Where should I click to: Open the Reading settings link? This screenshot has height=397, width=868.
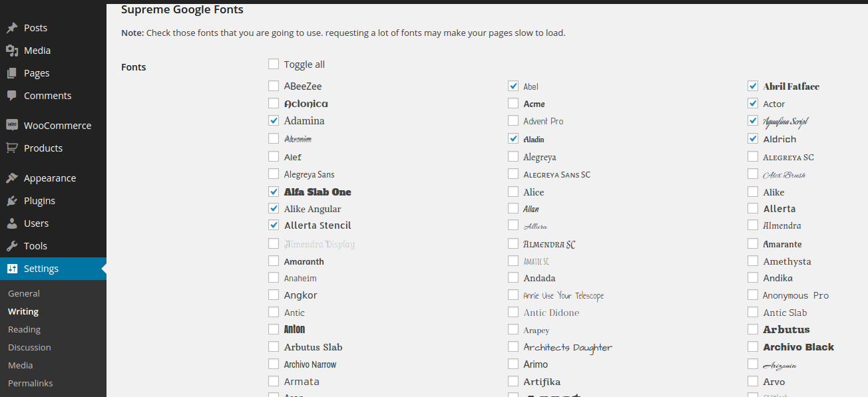click(24, 329)
